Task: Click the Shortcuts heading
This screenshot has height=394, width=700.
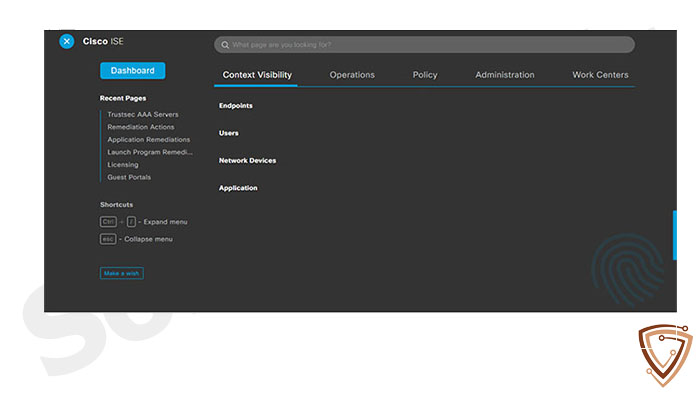Action: (x=117, y=205)
